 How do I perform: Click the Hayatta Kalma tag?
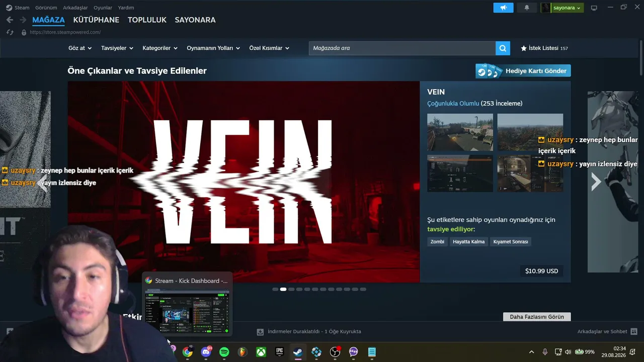[x=468, y=242]
